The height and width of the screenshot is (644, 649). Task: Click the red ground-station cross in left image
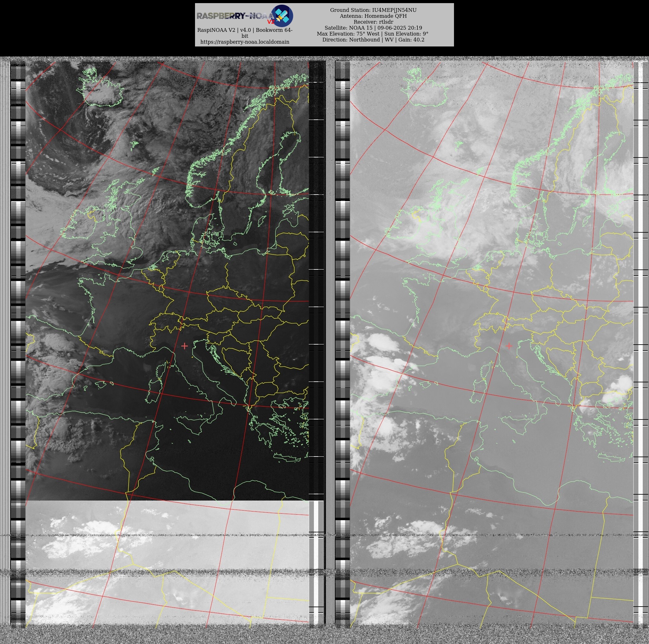[184, 346]
